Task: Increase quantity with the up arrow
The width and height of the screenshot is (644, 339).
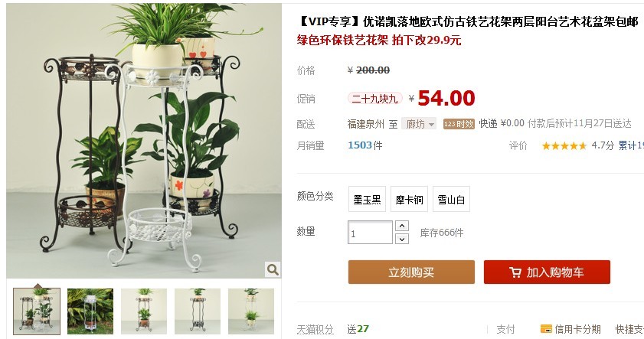Action: (x=402, y=226)
